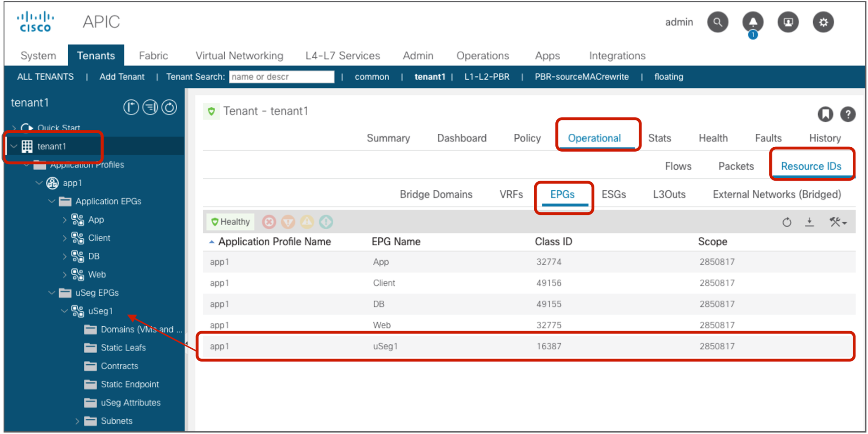Collapse the app1 profile node
This screenshot has height=434, width=868.
(x=39, y=183)
